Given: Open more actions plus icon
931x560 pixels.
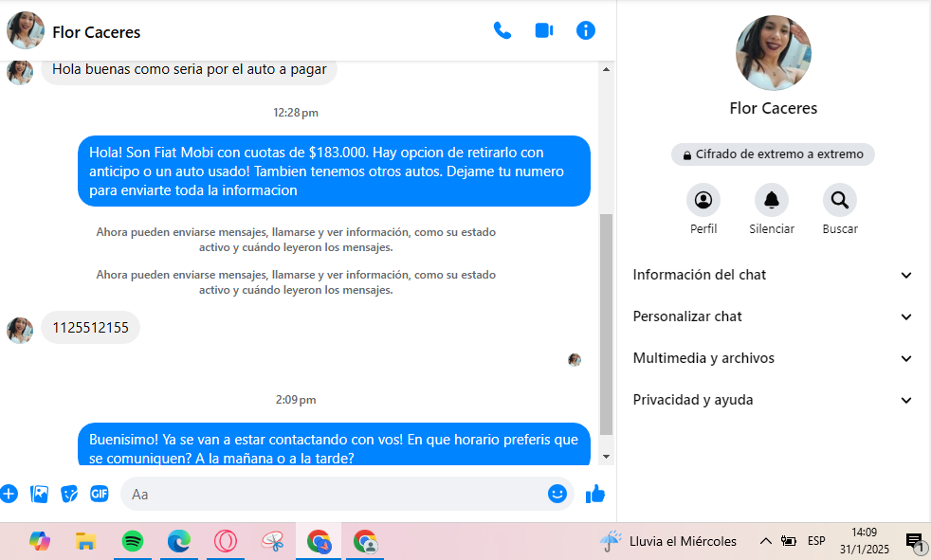Looking at the screenshot, I should click(x=9, y=494).
